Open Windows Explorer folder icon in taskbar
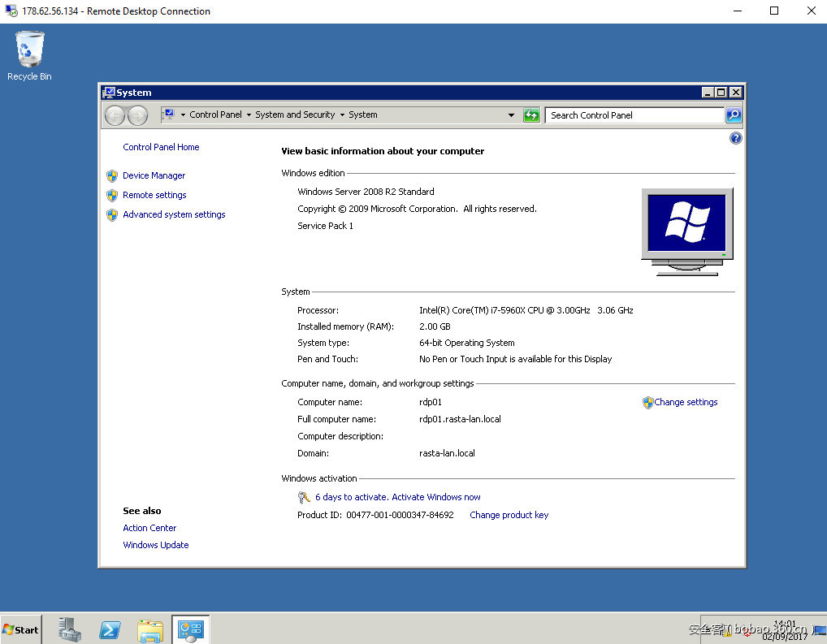 tap(150, 629)
